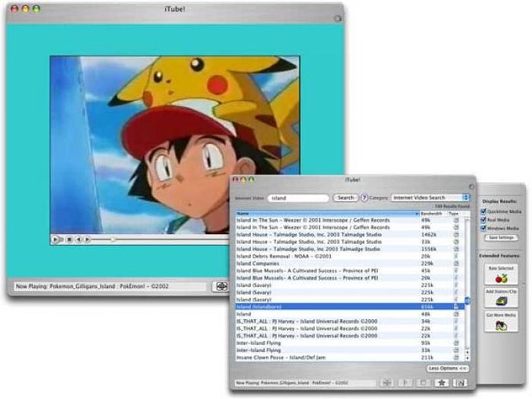Click the results found count text
532x399 pixels.
click(452, 207)
